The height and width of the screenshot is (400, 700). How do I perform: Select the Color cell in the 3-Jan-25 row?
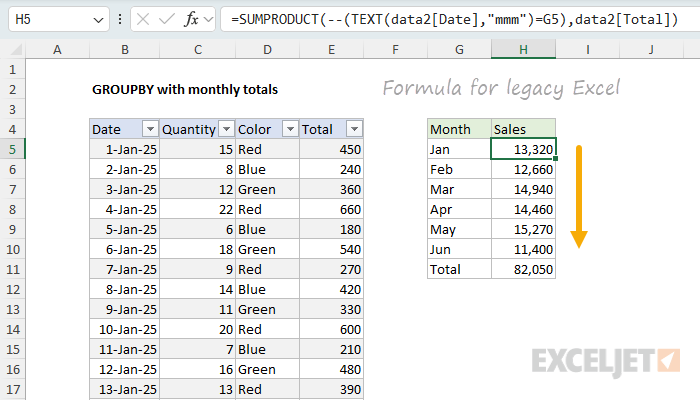click(x=267, y=189)
